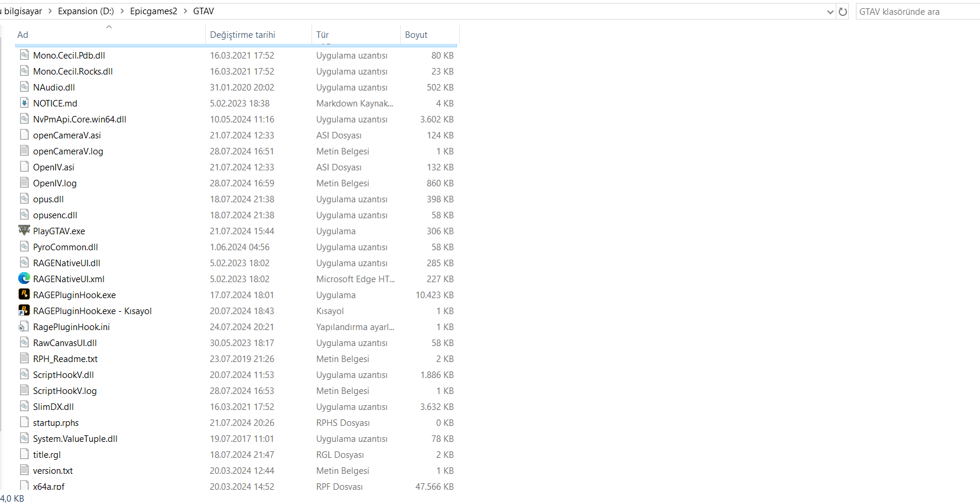Click the openCameraV.log text file icon
The width and height of the screenshot is (980, 504).
tap(24, 151)
